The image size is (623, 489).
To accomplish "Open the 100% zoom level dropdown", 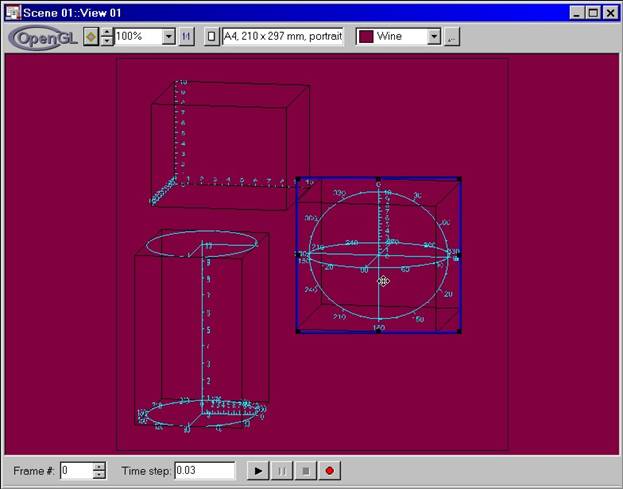I will coord(168,36).
